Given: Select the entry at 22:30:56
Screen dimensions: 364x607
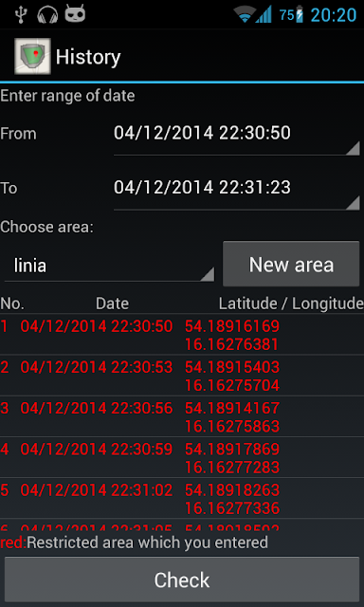Looking at the screenshot, I should coord(182,416).
